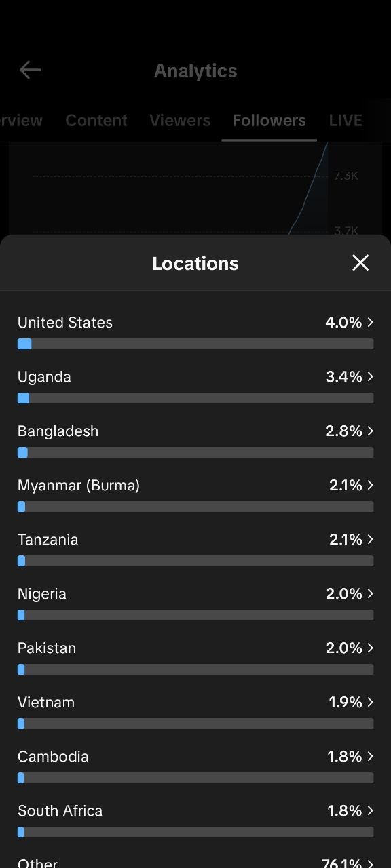The height and width of the screenshot is (868, 391).
Task: Expand Uganda chevron arrow
Action: point(371,377)
